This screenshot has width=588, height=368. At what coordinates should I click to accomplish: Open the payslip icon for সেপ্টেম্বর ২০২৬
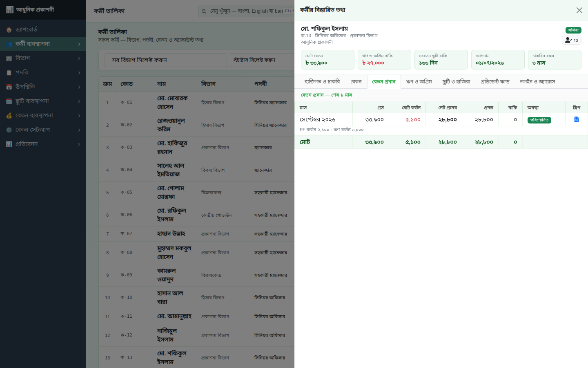[x=576, y=119]
